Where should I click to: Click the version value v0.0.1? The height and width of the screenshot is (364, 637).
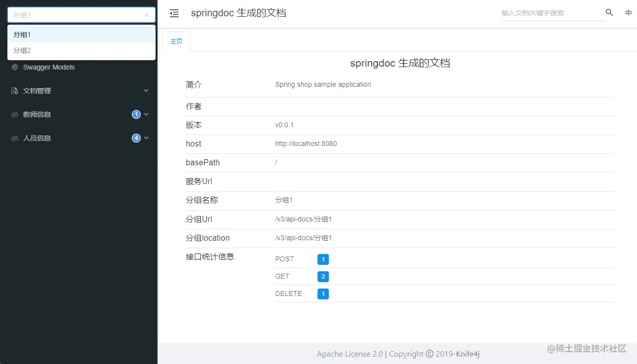[284, 125]
